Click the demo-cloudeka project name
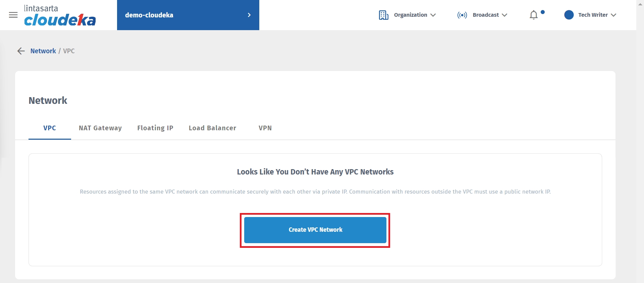The image size is (644, 283). (x=149, y=15)
